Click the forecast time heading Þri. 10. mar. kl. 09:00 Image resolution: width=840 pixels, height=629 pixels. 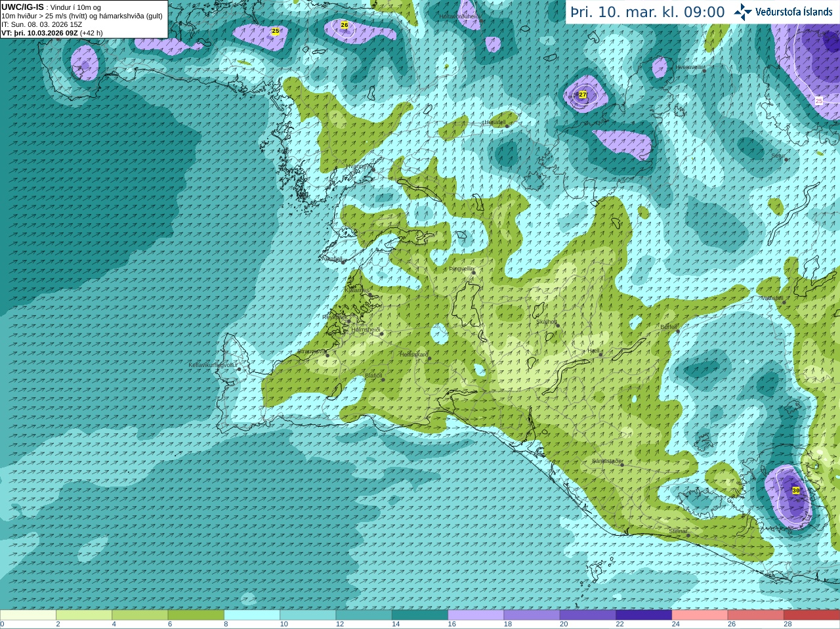tap(648, 12)
